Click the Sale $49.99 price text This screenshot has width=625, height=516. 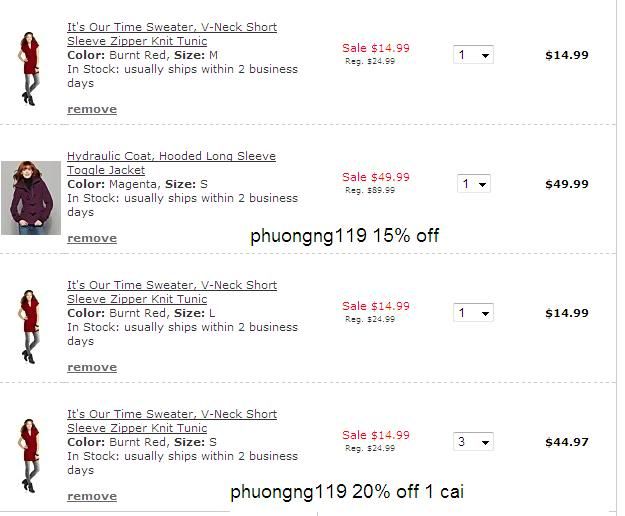pos(375,177)
